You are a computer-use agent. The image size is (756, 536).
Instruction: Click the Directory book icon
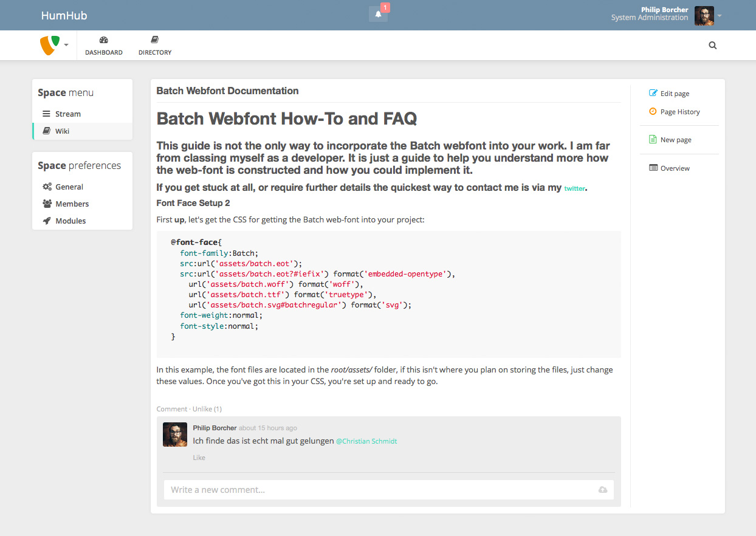click(x=154, y=40)
